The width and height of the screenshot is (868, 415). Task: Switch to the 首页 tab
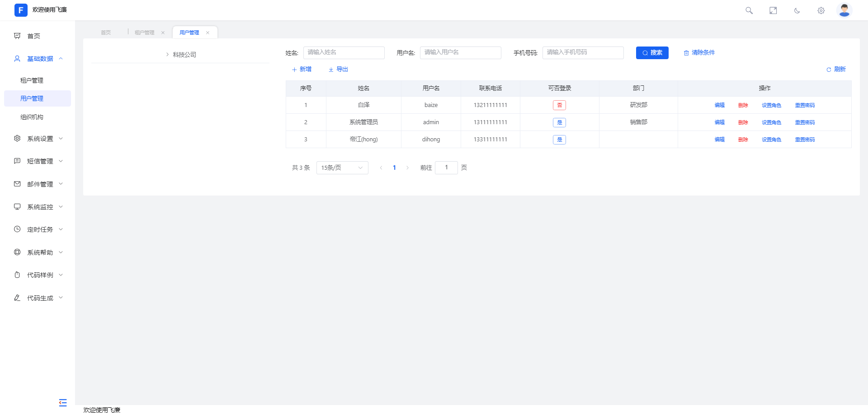pyautogui.click(x=106, y=33)
